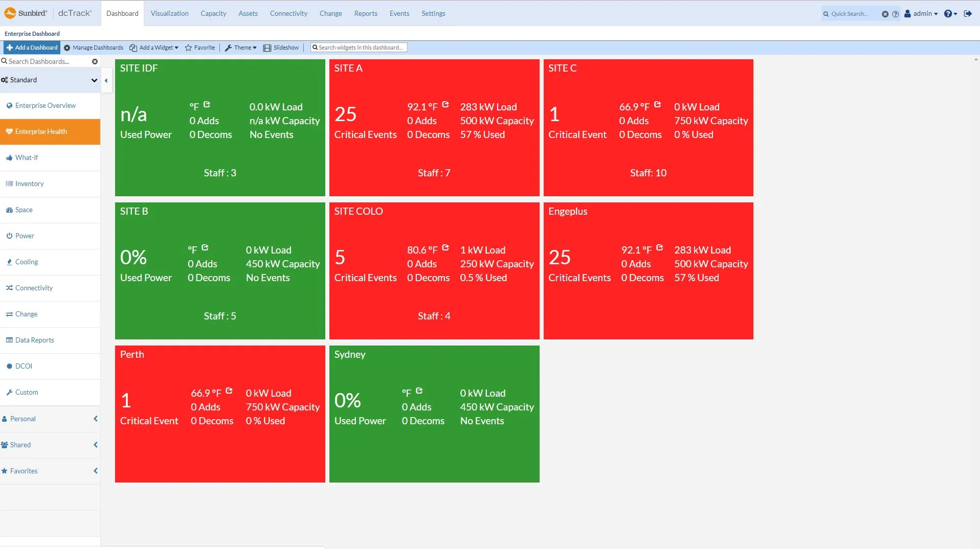Mark this dashboard as Favorite

click(x=199, y=48)
